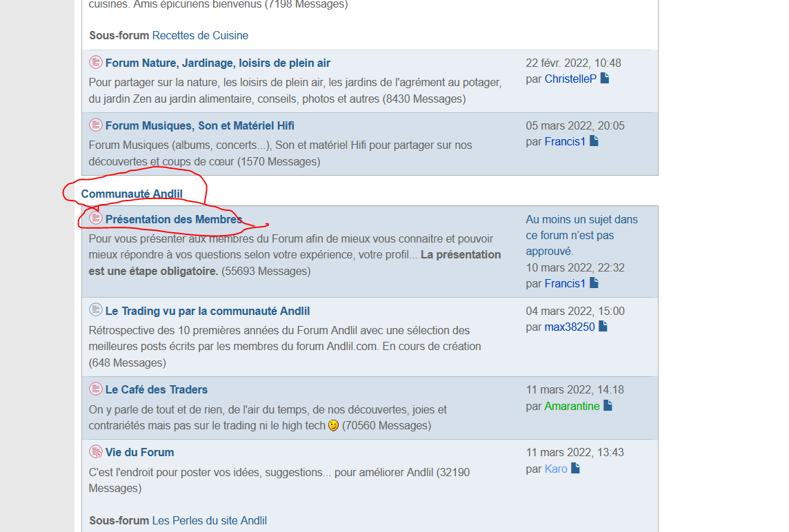
Task: View Francis1 profile in Musiques row
Action: tap(565, 142)
